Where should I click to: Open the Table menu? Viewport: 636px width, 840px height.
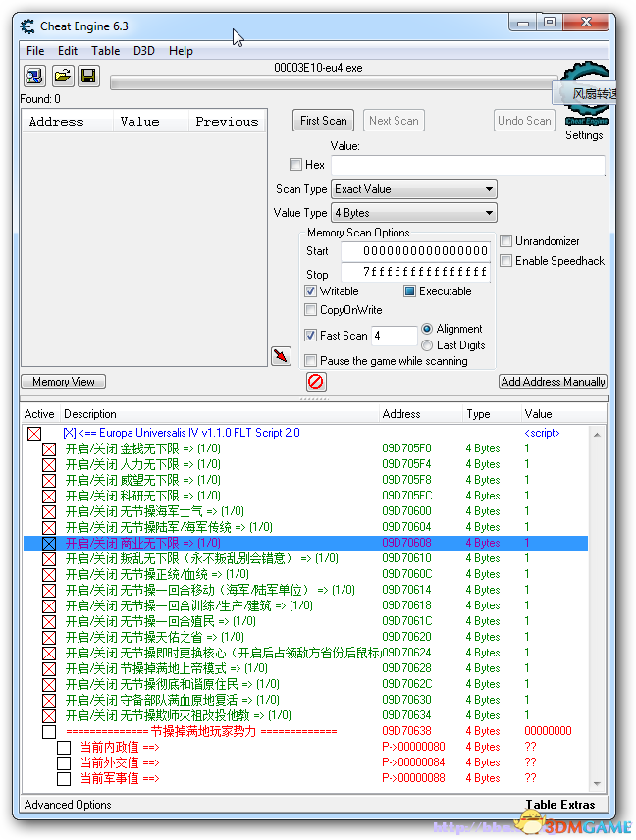coord(106,51)
